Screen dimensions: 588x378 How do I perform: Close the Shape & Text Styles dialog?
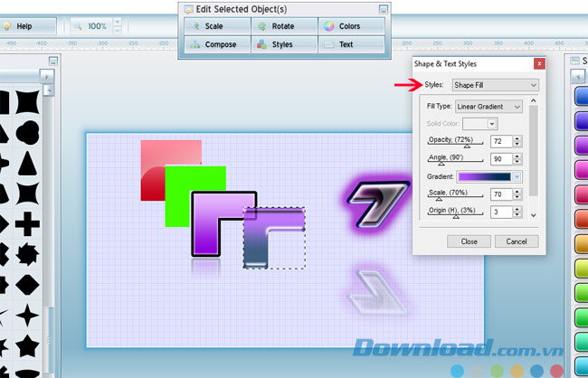[539, 63]
